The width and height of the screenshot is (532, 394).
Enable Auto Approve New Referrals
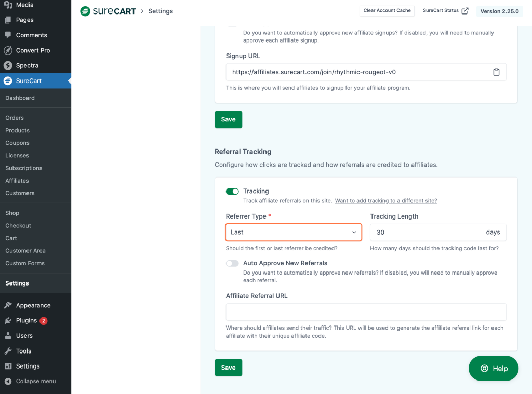tap(232, 263)
